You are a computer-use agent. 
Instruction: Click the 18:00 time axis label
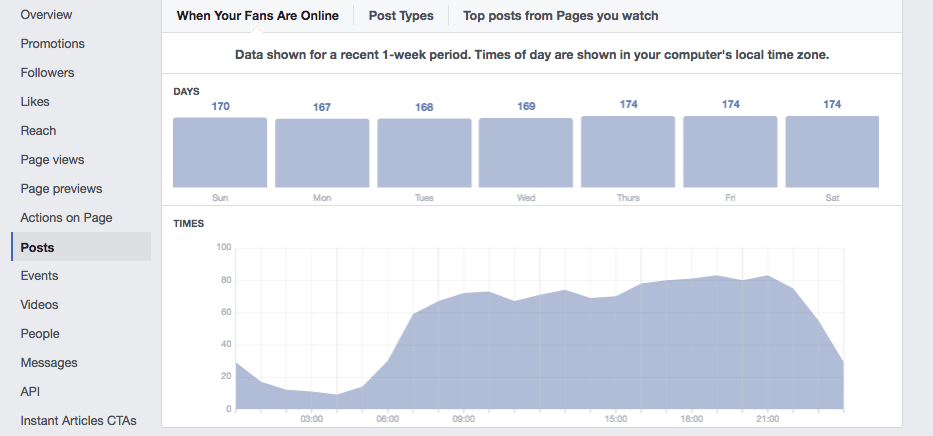691,419
